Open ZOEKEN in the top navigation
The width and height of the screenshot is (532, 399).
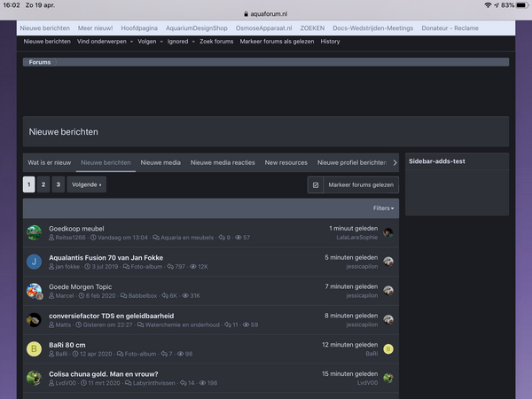[311, 27]
